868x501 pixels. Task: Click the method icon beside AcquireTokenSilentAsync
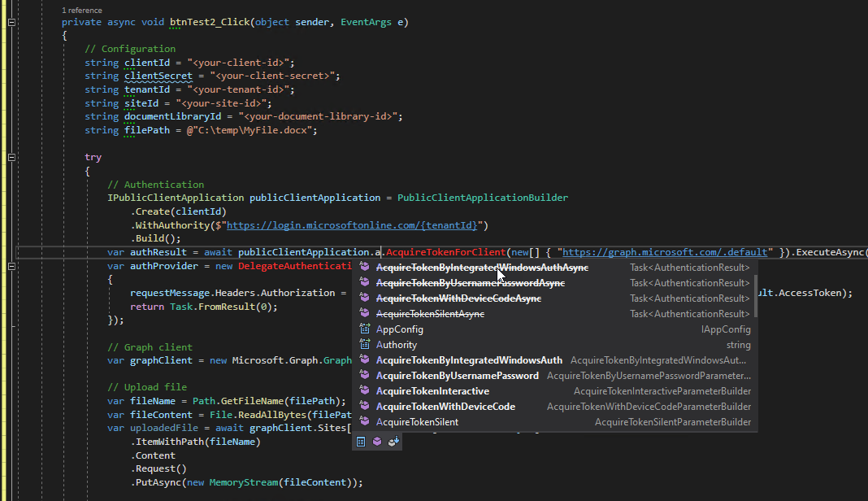click(x=363, y=313)
